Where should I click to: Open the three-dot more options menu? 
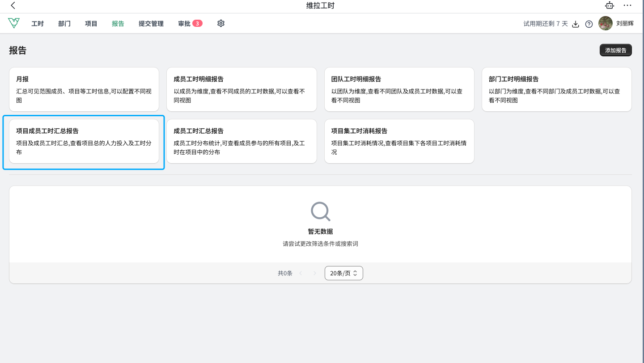627,6
